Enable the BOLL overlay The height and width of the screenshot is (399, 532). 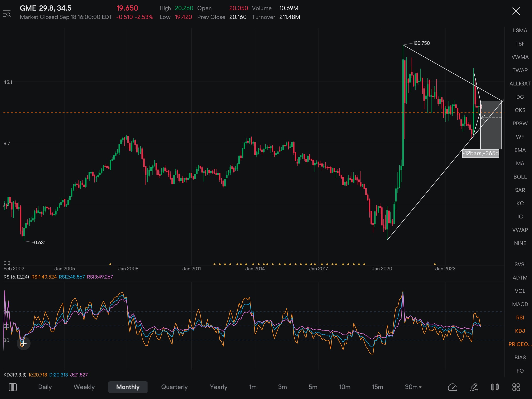(x=520, y=177)
